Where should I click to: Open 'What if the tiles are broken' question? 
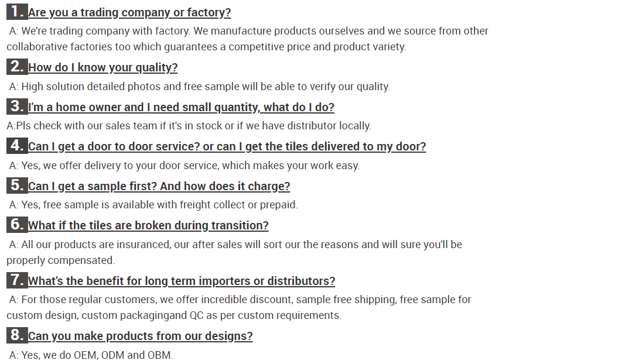click(x=148, y=226)
